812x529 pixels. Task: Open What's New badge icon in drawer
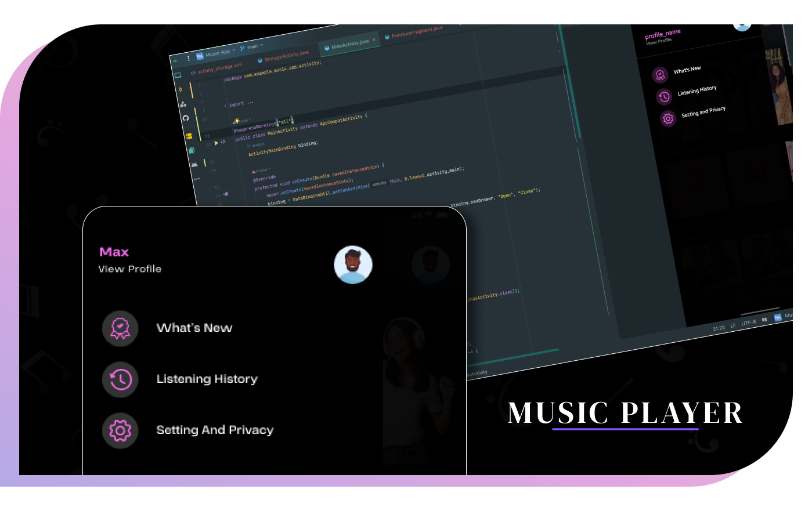pyautogui.click(x=120, y=328)
